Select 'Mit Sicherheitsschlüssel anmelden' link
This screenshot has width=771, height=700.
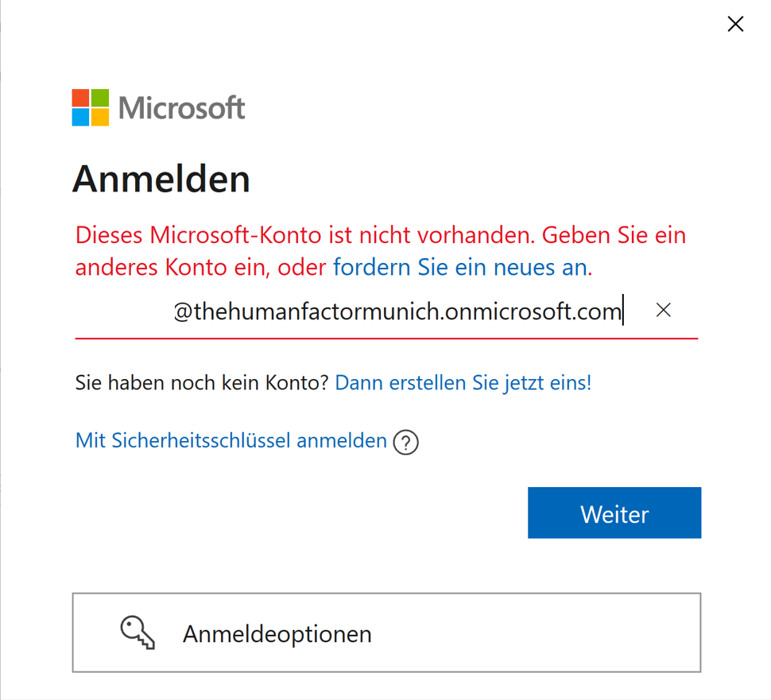click(231, 440)
